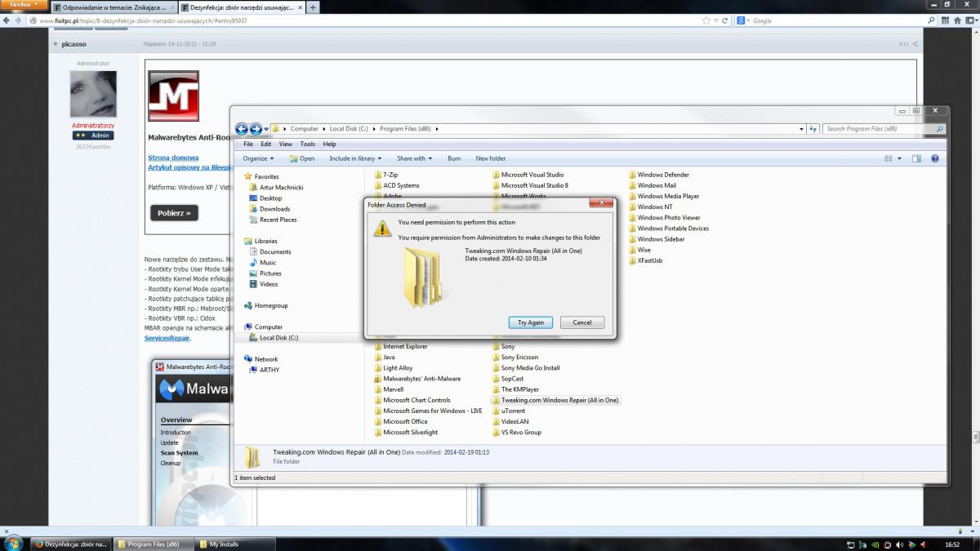Screen dimensions: 980x551
Task: Toggle the preview pane icon
Action: [917, 158]
